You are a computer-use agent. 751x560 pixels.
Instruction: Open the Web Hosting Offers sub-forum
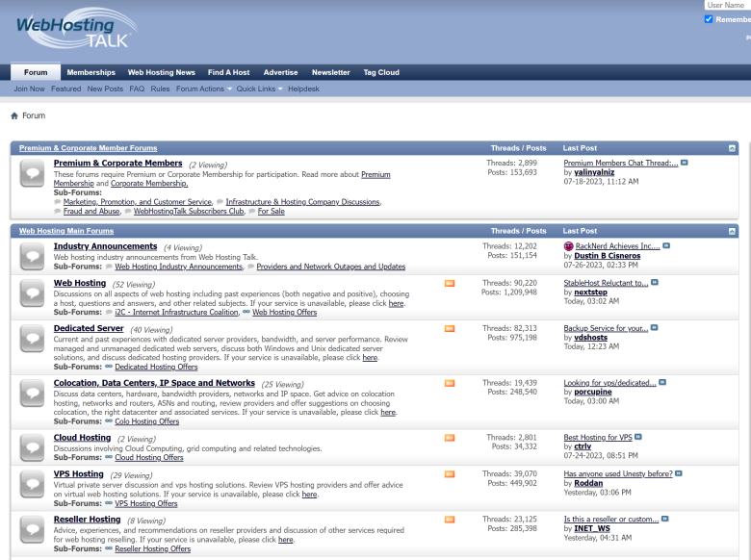click(284, 312)
